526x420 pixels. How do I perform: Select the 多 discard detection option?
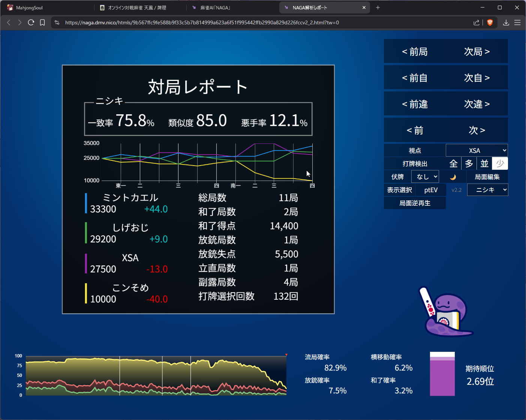click(469, 164)
